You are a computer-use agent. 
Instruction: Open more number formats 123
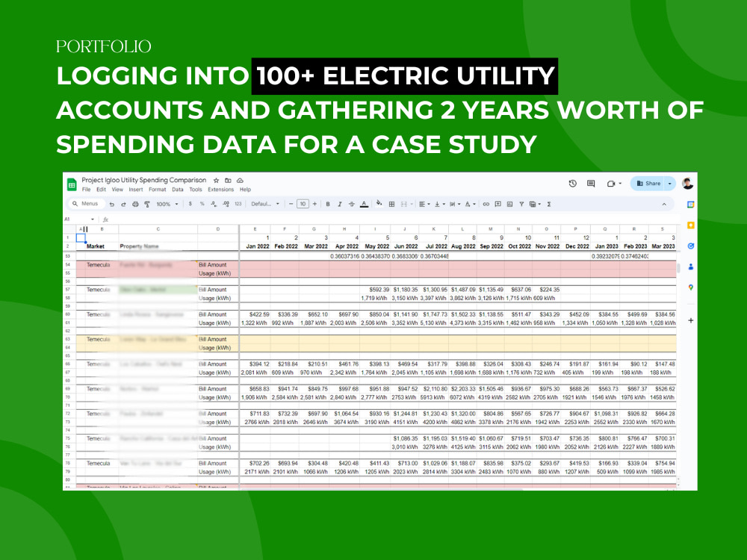tap(238, 204)
